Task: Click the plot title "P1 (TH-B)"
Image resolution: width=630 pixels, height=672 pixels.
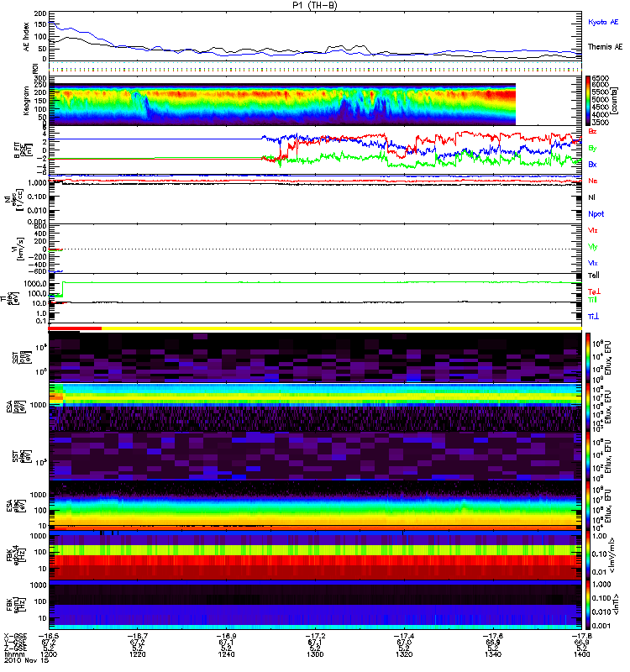Action: tap(314, 5)
